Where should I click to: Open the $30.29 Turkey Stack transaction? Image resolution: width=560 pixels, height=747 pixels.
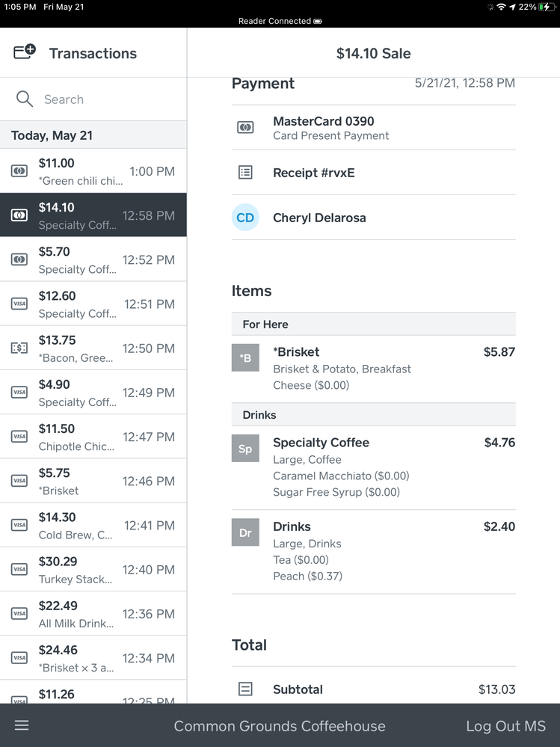[93, 570]
